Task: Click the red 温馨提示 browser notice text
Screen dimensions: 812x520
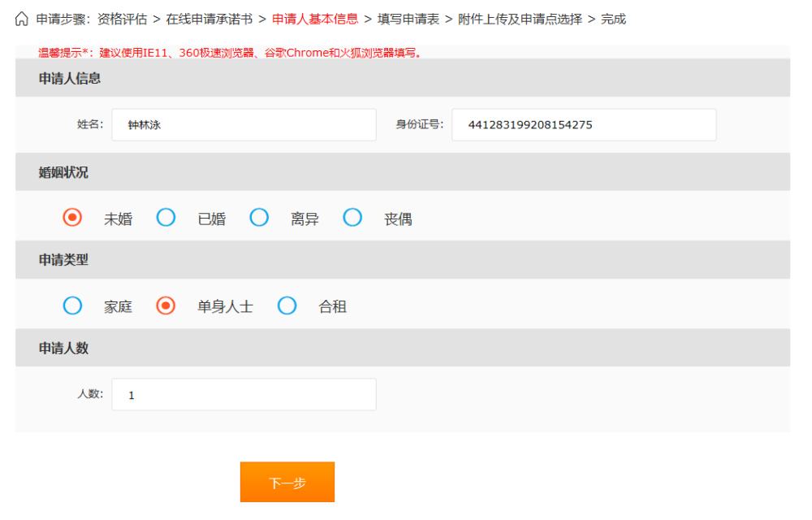Action: point(227,53)
